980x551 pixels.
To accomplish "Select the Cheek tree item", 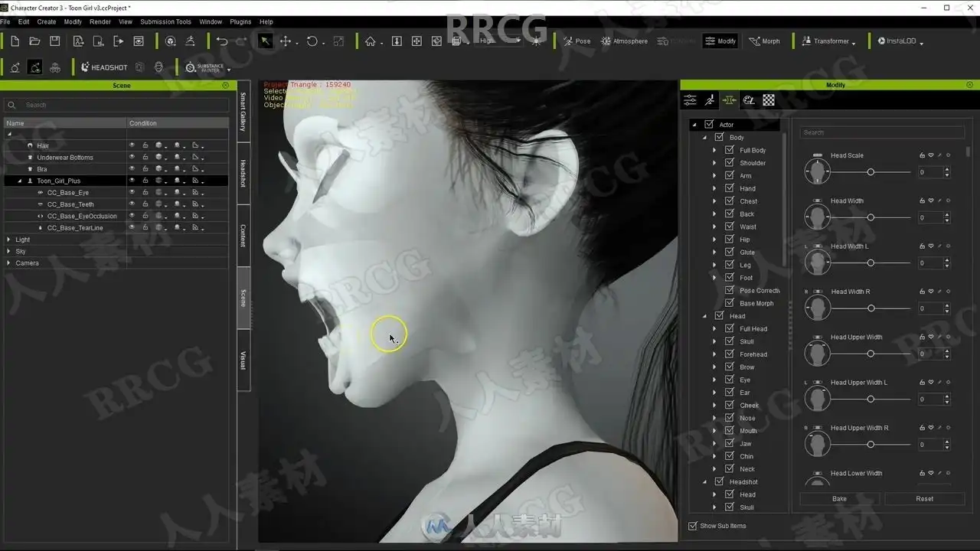I will tap(750, 406).
